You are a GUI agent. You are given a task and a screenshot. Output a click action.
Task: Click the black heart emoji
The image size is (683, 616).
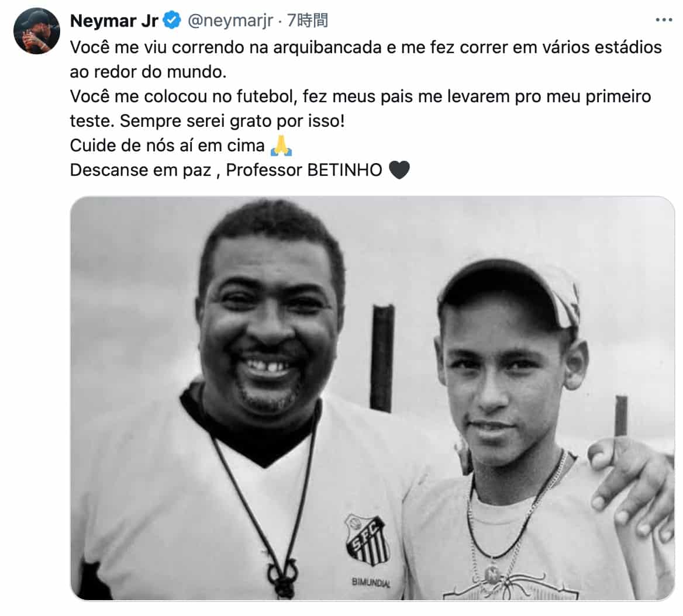(399, 170)
